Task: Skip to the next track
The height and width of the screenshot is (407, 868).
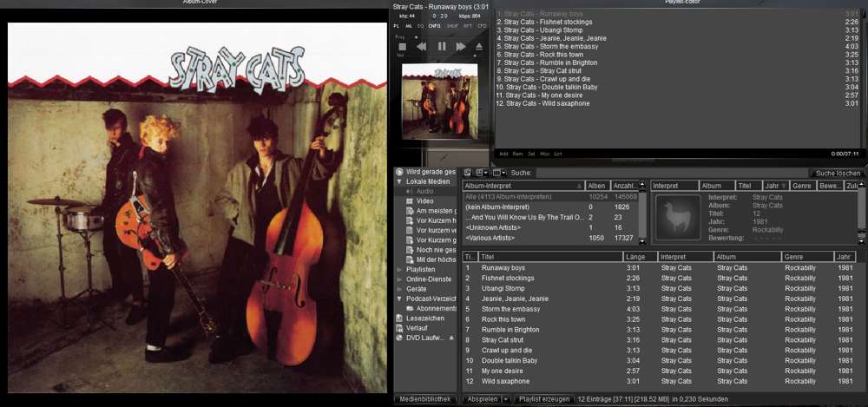Action: 461,47
